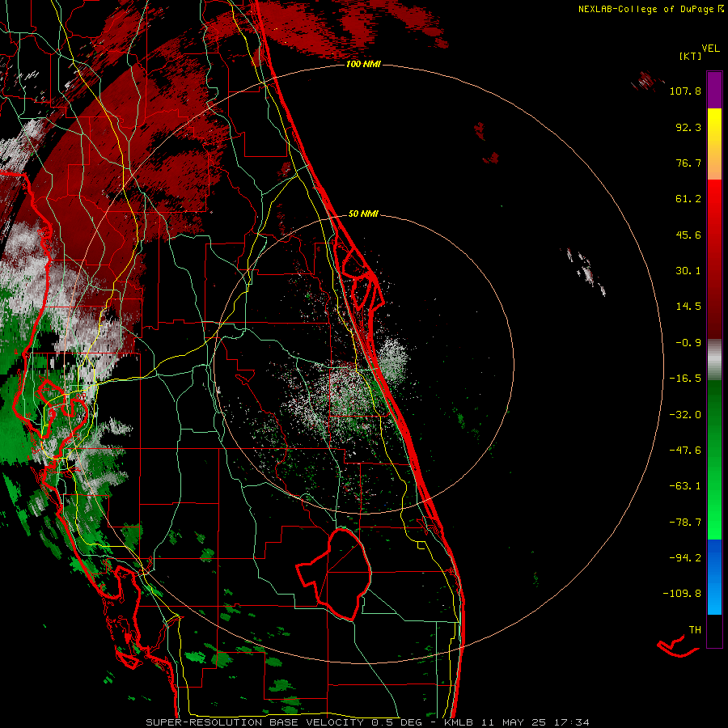The image size is (728, 728).
Task: Click the -78.7 velocity scale value
Action: click(685, 523)
